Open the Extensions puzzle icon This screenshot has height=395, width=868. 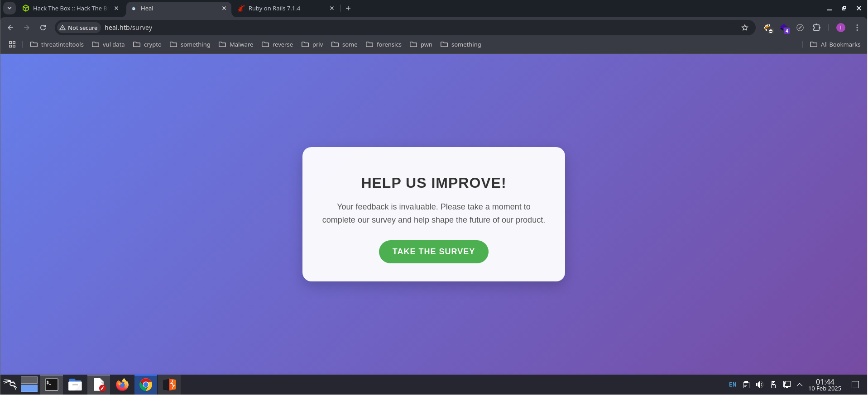816,28
